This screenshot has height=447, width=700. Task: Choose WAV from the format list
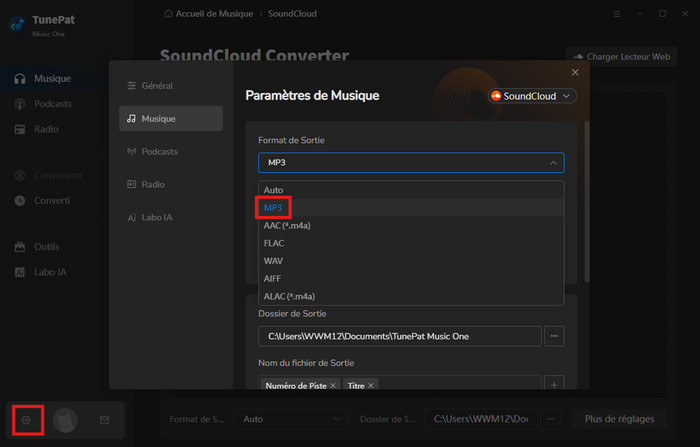tap(411, 261)
